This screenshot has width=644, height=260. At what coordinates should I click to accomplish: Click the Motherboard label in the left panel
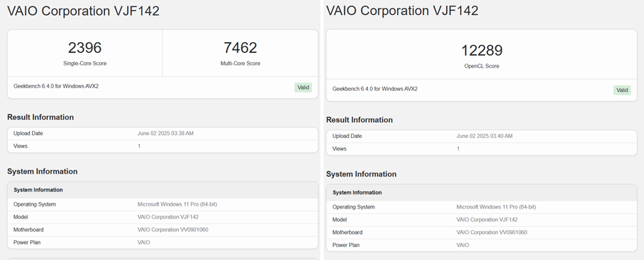[x=29, y=230]
